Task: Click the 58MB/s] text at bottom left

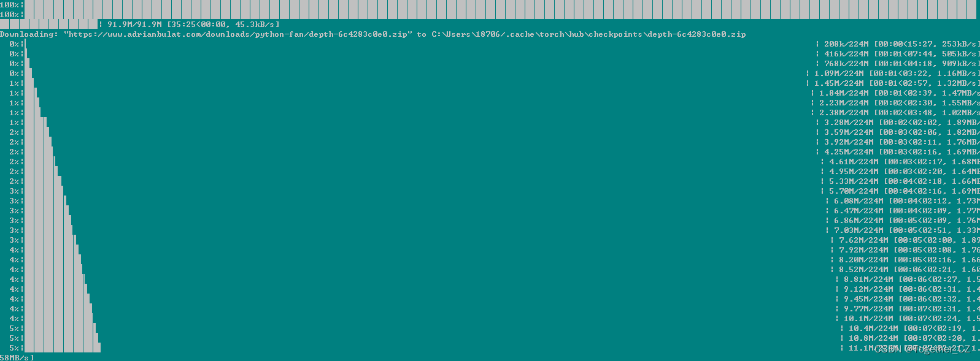Action: [17, 357]
